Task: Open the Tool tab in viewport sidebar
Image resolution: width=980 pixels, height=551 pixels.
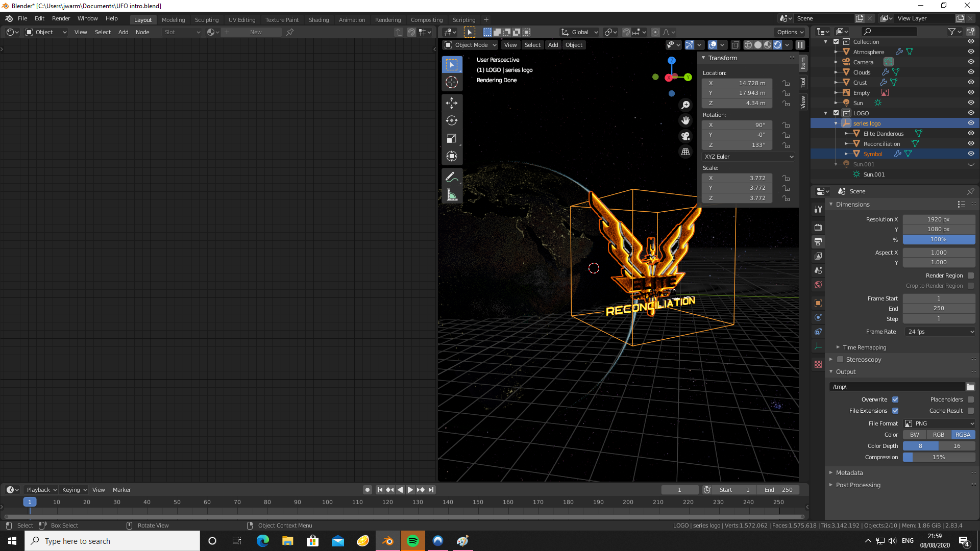Action: click(x=803, y=82)
